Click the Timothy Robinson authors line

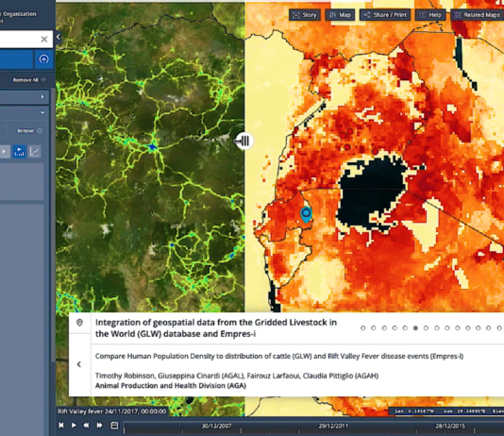point(237,376)
